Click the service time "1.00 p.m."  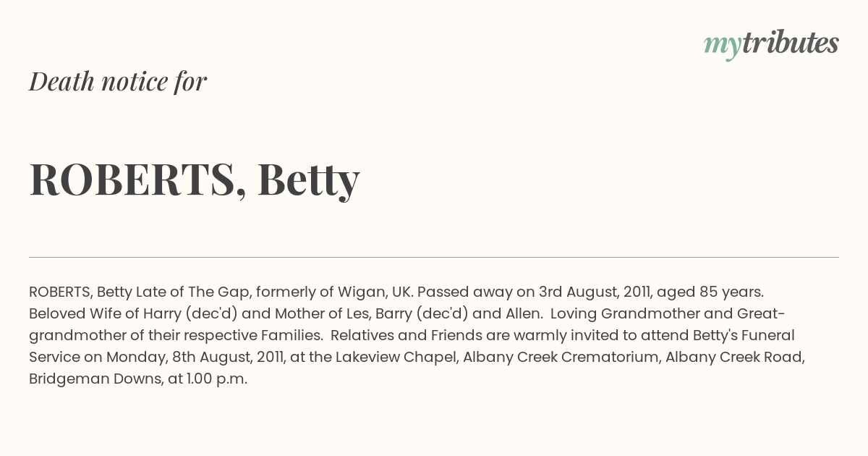click(216, 379)
